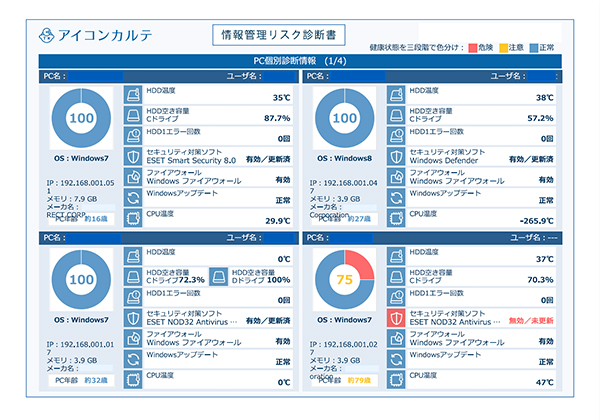Viewport: 600px width, 420px height.
Task: Click the 87.7% free space value
Action: 277,118
